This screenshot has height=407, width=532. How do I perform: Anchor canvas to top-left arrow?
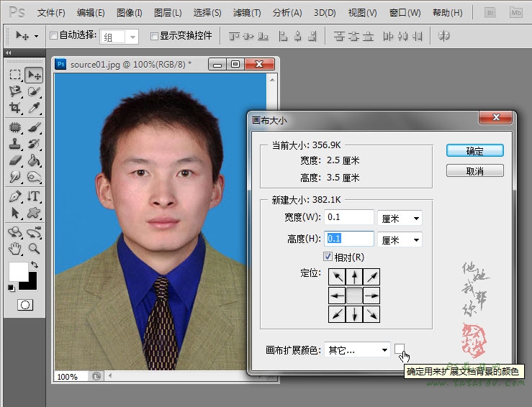tap(337, 277)
